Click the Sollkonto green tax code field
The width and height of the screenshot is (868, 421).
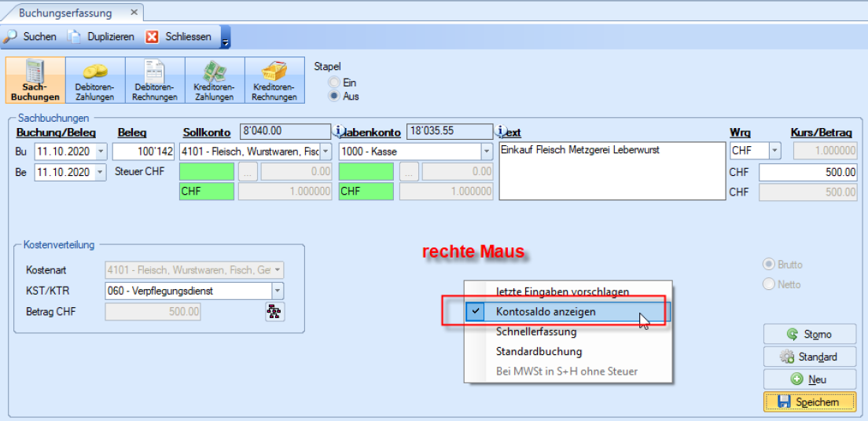(207, 172)
